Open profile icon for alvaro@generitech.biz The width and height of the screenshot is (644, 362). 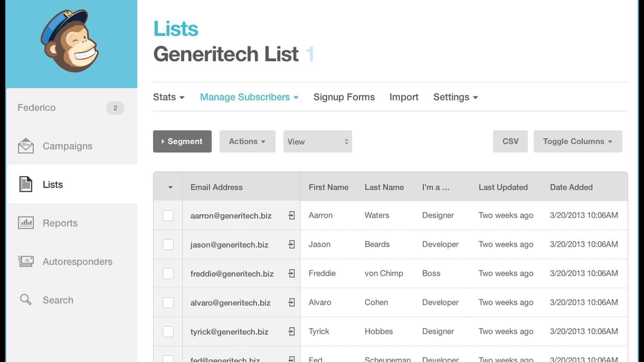[x=292, y=302]
